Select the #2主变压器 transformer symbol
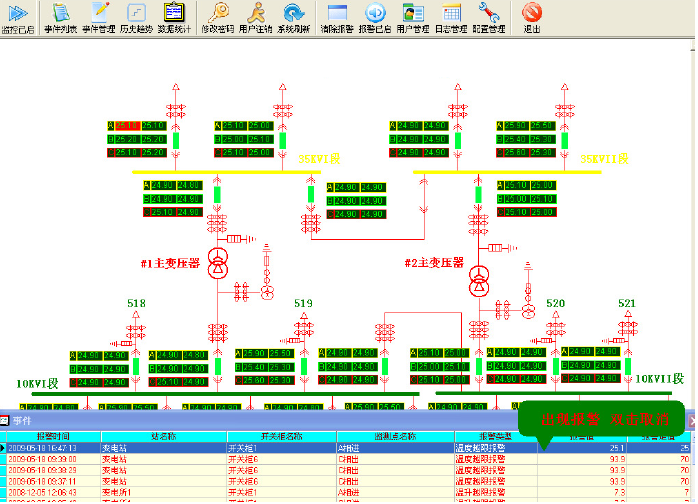 coord(481,281)
